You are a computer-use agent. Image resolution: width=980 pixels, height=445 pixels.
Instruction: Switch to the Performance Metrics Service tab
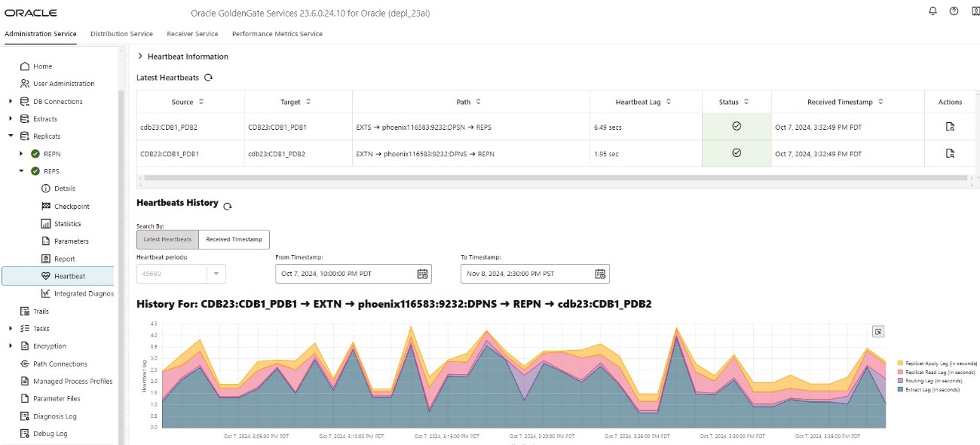277,34
